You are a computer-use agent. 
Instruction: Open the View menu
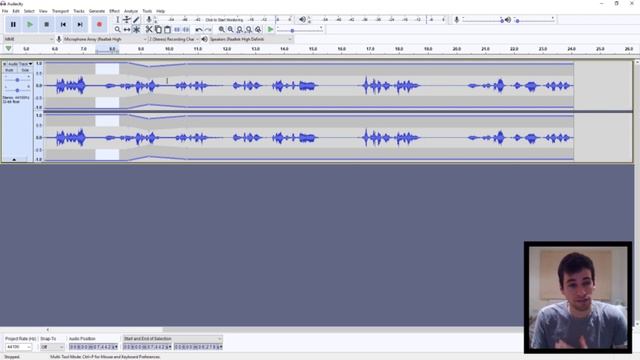click(43, 11)
